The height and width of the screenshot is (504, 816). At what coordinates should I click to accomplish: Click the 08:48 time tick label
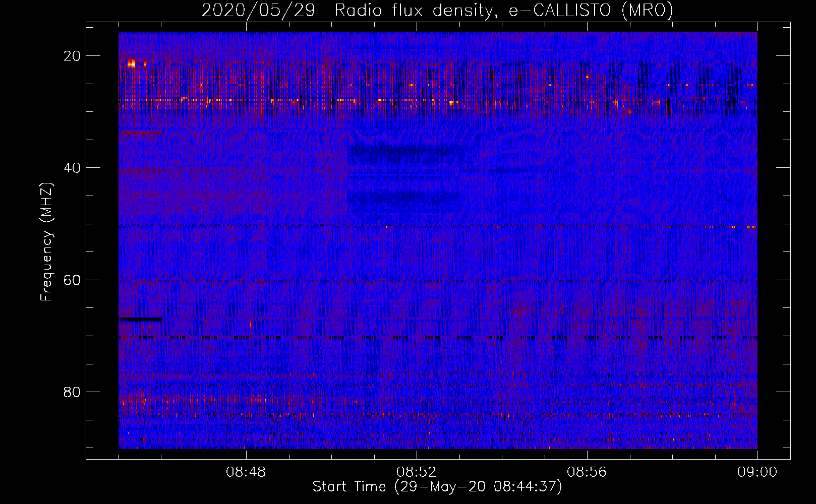tap(246, 472)
